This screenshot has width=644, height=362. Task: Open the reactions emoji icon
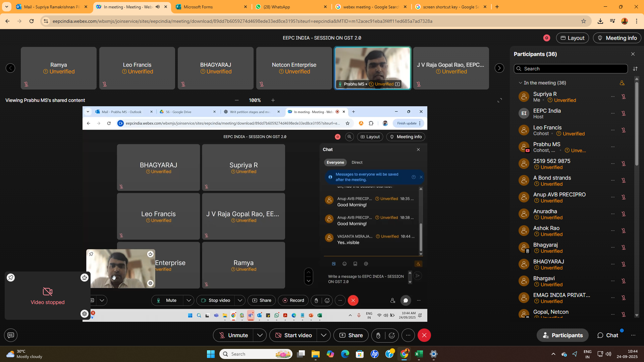(392, 336)
